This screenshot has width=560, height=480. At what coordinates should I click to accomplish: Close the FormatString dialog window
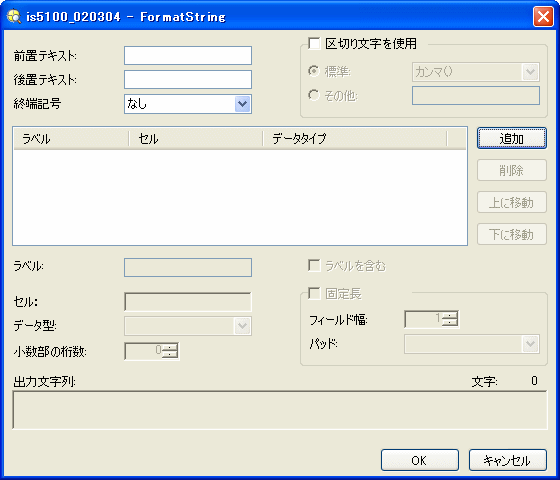point(543,17)
